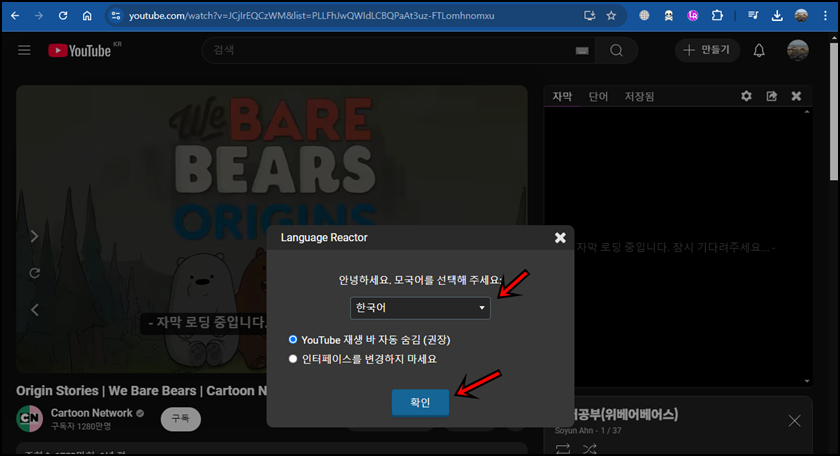Reload the page with the refresh icon
The width and height of the screenshot is (840, 456).
point(63,16)
